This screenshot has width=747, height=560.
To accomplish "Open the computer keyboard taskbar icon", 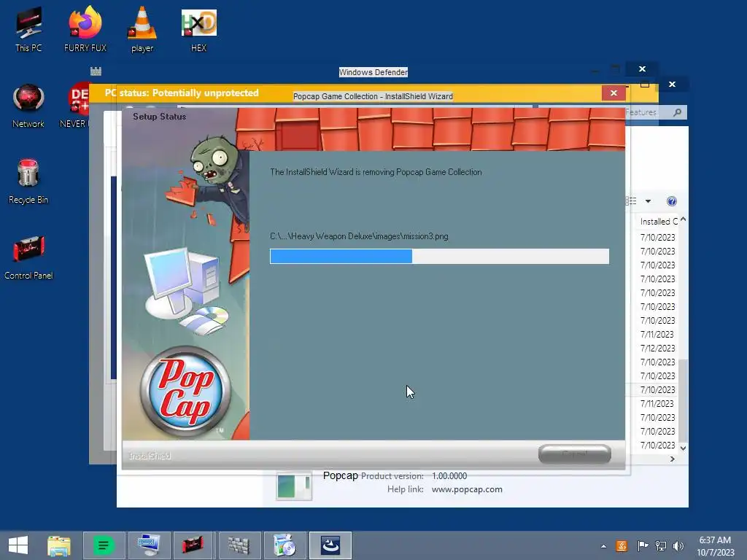I will tap(149, 545).
